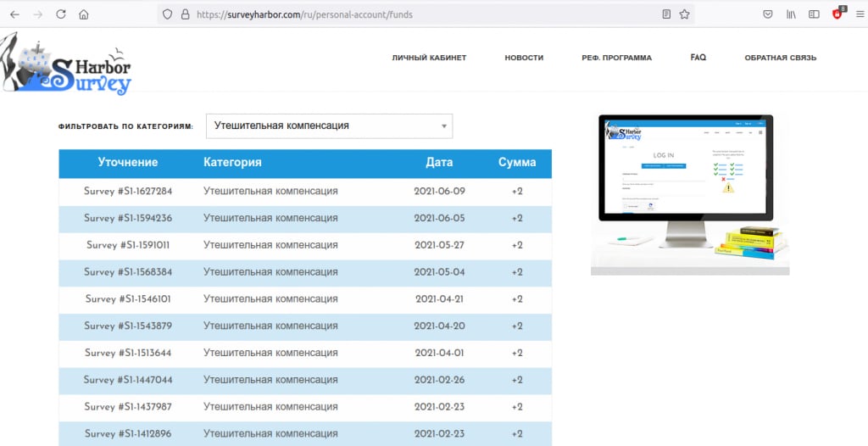Select Survey #S1-1543879 cell
The width and height of the screenshot is (868, 446).
128,326
